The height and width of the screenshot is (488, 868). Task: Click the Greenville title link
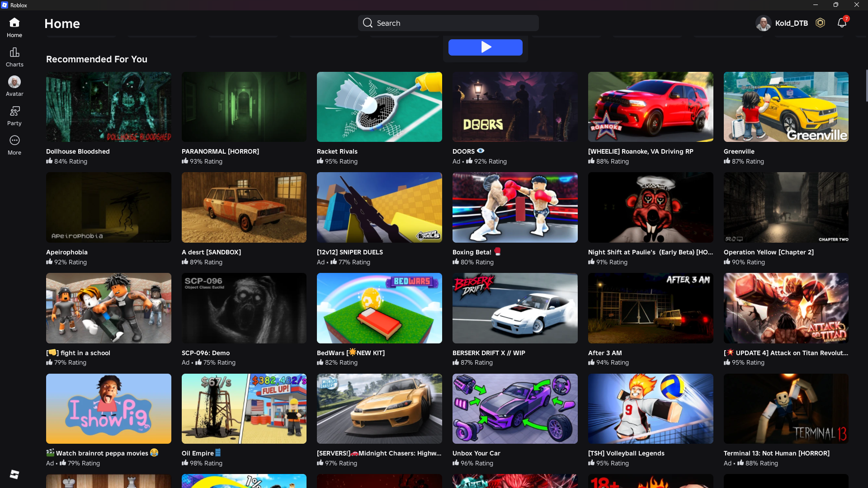tap(739, 151)
